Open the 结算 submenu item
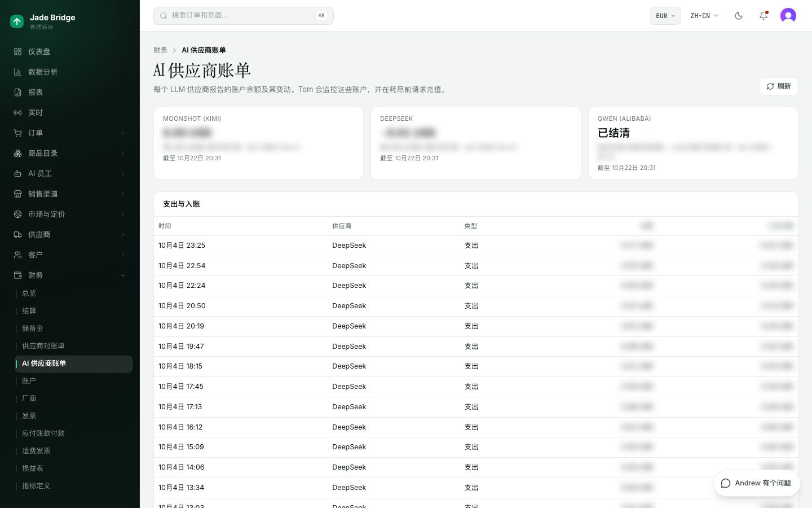 (29, 311)
